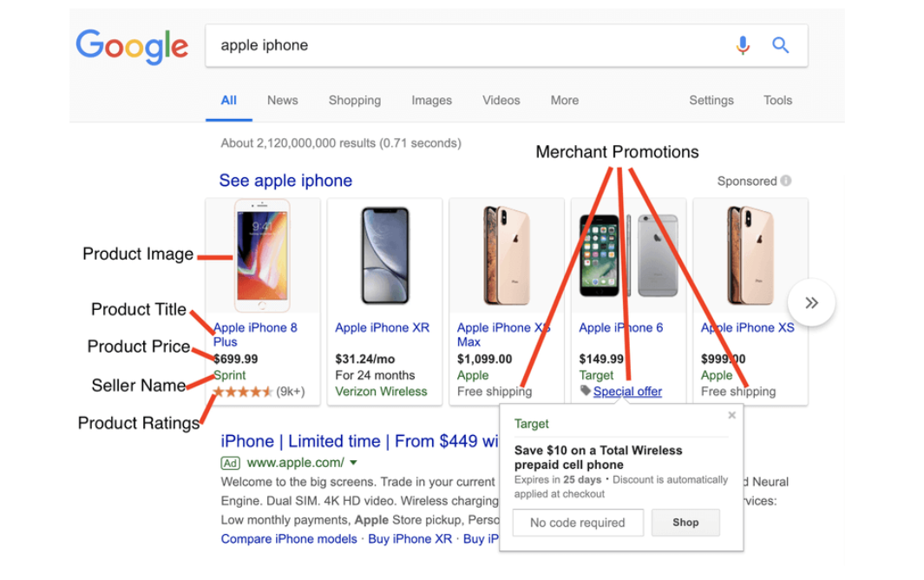
Task: Click the voice search microphone icon
Action: coord(743,45)
